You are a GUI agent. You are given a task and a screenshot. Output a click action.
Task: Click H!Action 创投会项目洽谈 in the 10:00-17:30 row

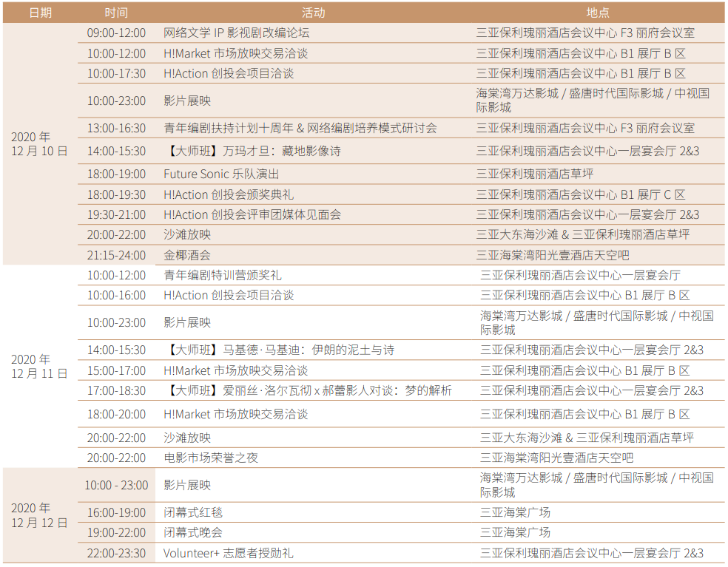click(229, 73)
